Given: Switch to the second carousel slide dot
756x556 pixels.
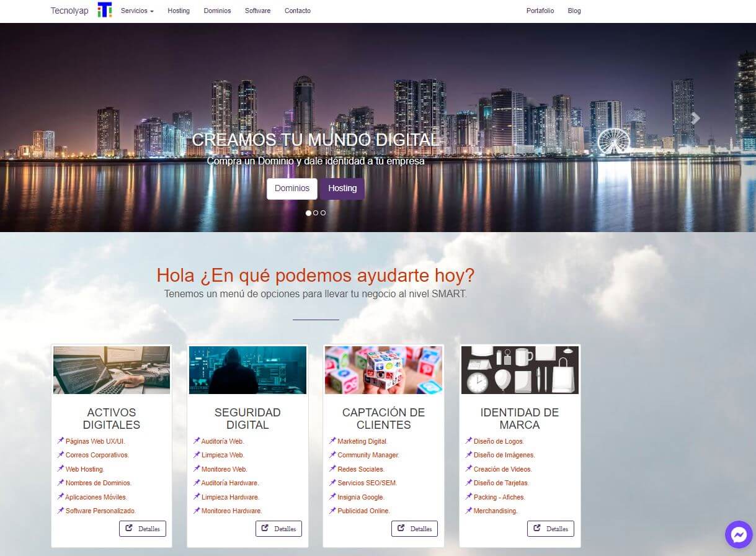Looking at the screenshot, I should pyautogui.click(x=316, y=213).
